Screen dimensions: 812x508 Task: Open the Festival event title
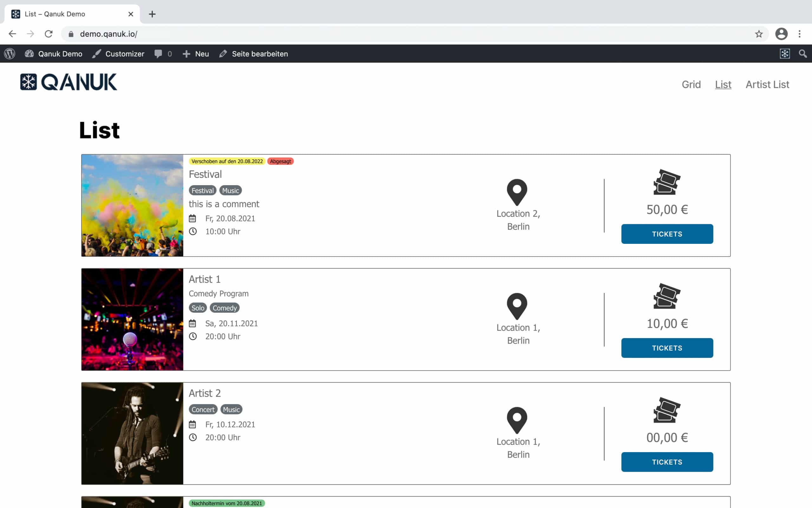(x=205, y=174)
